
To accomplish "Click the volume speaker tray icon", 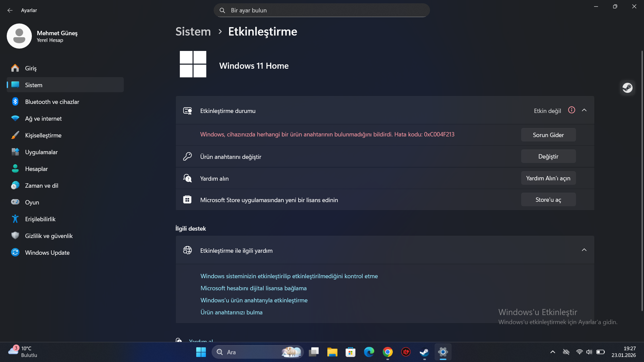I will [x=589, y=352].
